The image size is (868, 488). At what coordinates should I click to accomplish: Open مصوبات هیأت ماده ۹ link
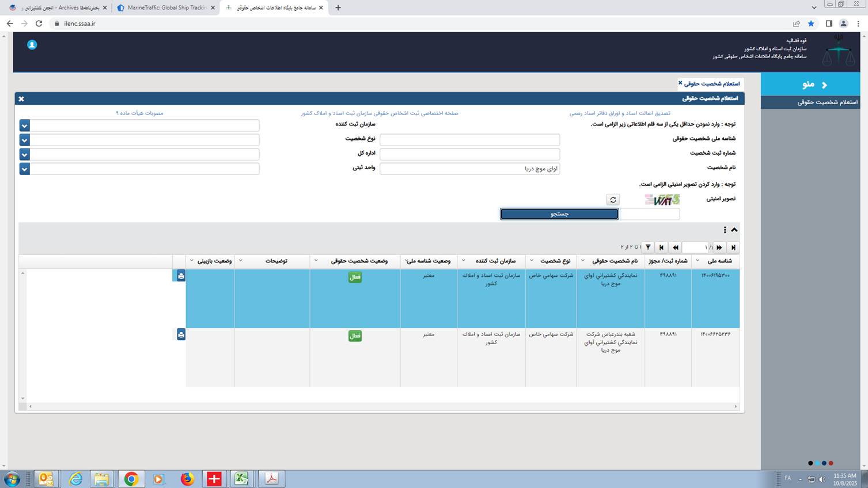[139, 113]
